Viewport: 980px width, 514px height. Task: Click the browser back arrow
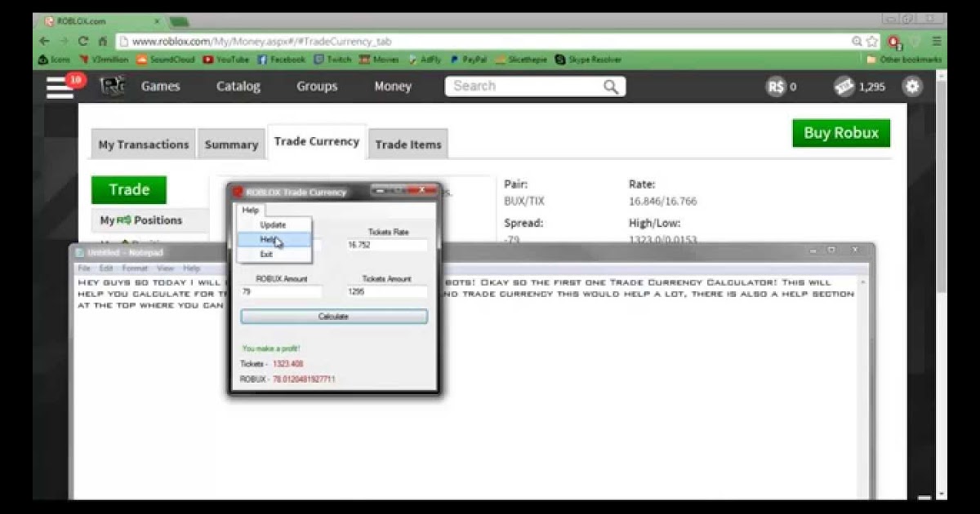45,41
